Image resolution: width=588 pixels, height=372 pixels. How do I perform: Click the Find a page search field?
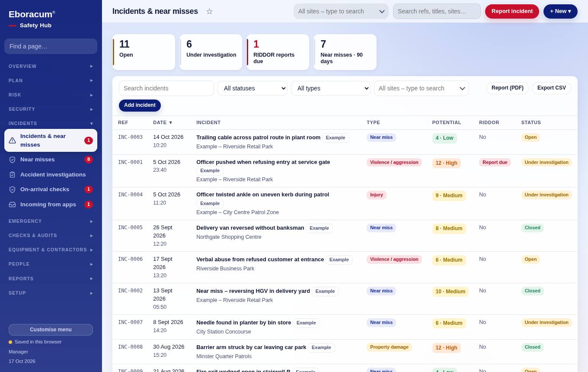pyautogui.click(x=51, y=46)
